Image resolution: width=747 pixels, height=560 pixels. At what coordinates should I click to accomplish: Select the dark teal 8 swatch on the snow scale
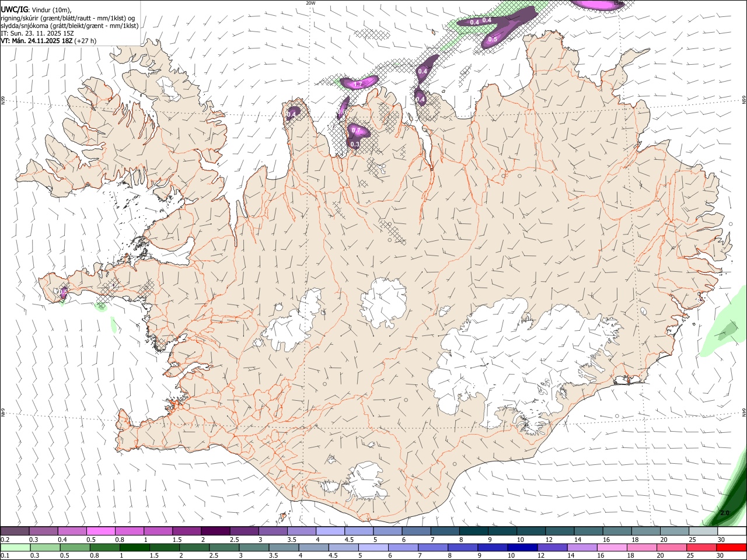click(x=473, y=531)
